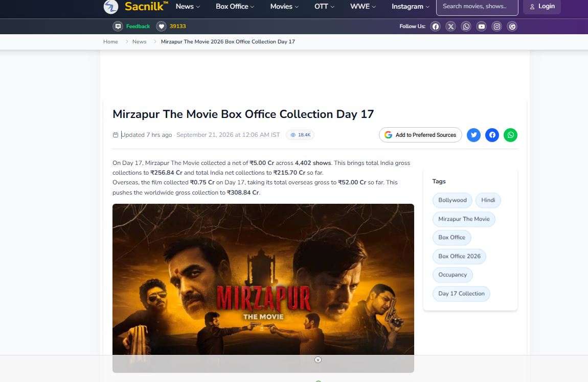Click the 4,402 shows figure
Screen dimensions: 588x382
[x=313, y=163]
